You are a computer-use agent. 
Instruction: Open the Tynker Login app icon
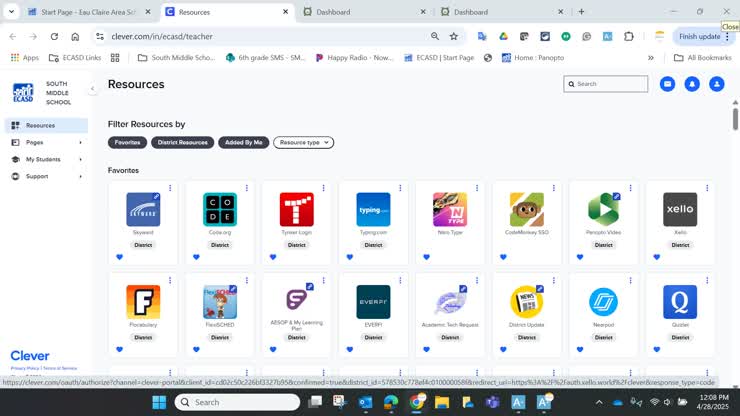point(296,209)
